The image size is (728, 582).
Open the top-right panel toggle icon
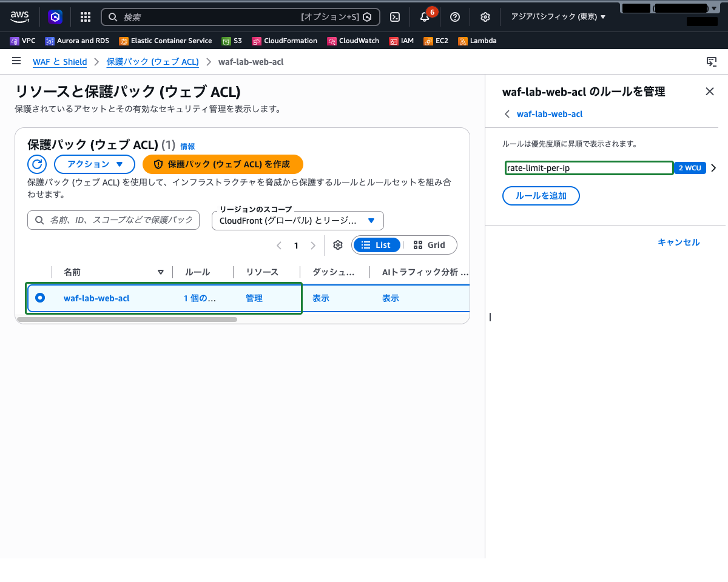click(712, 62)
